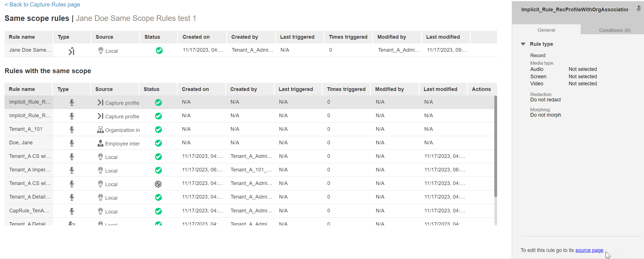644x259 pixels.
Task: Click the microphone type icon for Tenant_A_101
Action: [x=72, y=130]
